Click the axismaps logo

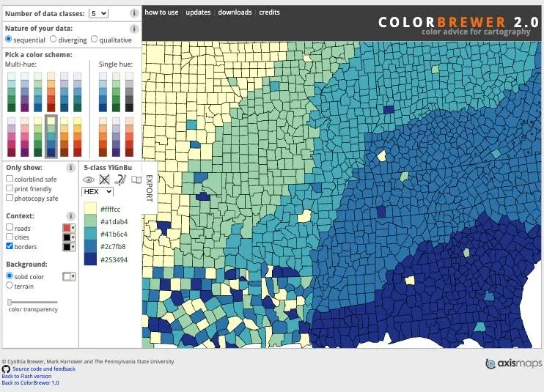point(514,363)
